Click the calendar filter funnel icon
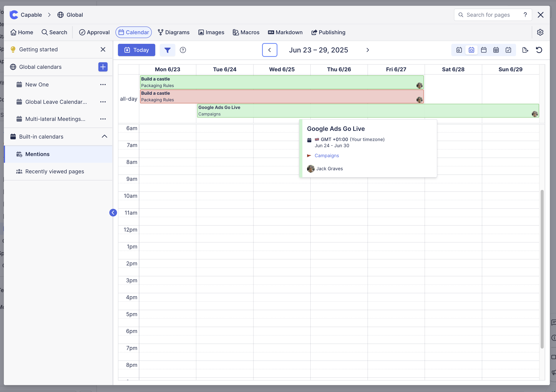 tap(167, 50)
